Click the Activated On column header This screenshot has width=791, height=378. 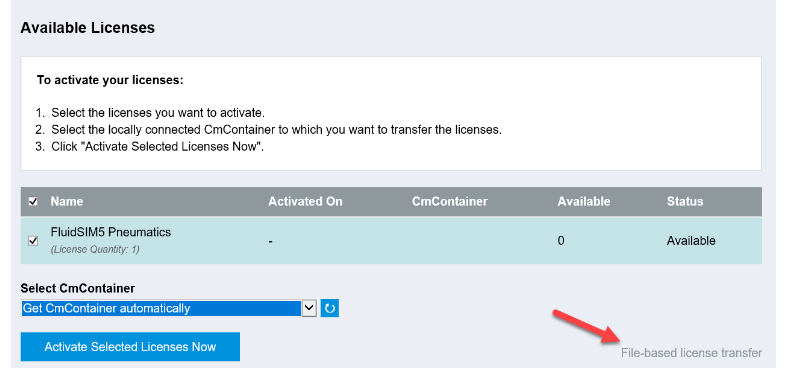click(305, 201)
